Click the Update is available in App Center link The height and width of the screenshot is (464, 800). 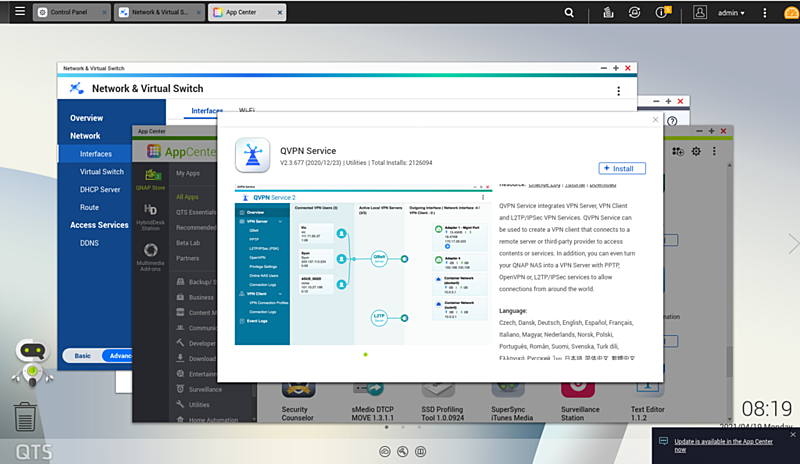tap(723, 446)
